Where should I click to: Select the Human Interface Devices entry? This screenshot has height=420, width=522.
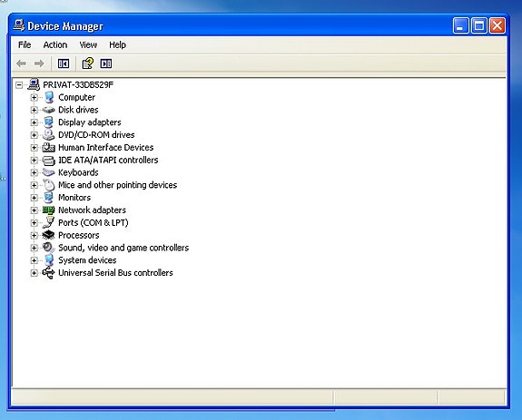(x=105, y=147)
